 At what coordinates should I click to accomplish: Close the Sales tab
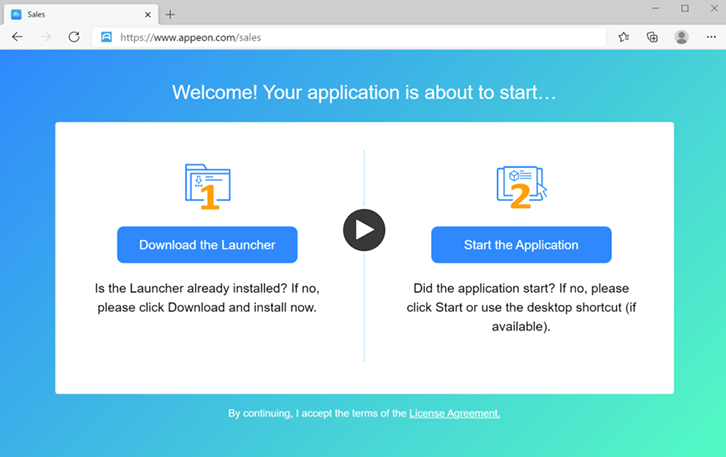click(148, 14)
